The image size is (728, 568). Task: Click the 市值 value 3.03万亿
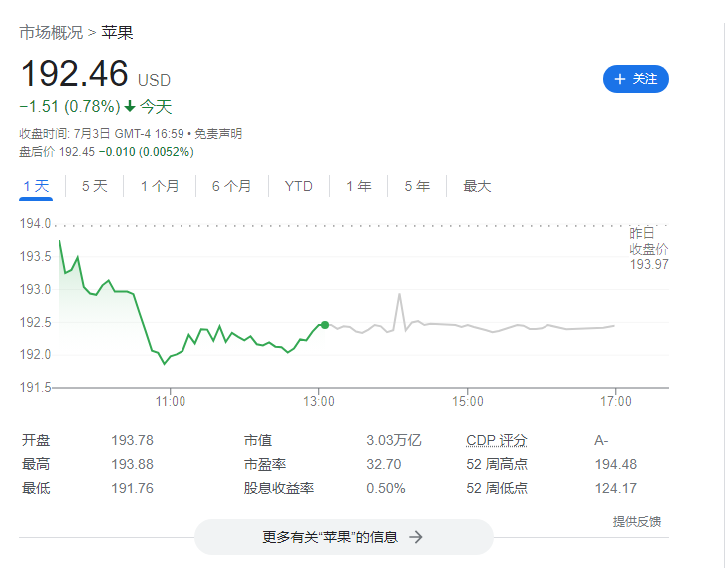(x=393, y=440)
